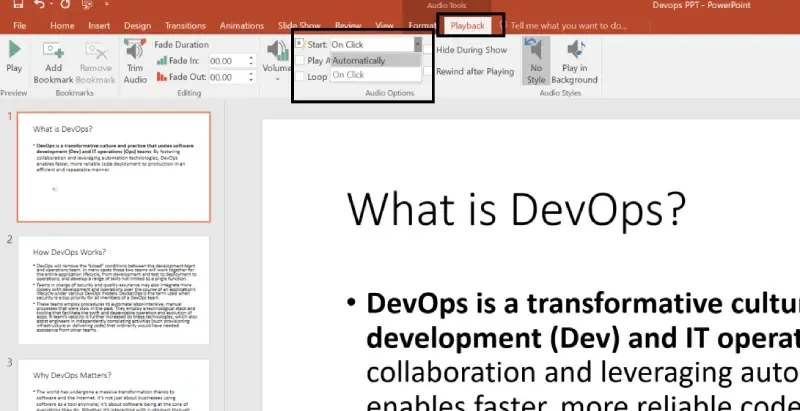The width and height of the screenshot is (800, 411).
Task: Switch to the View tab
Action: (384, 25)
